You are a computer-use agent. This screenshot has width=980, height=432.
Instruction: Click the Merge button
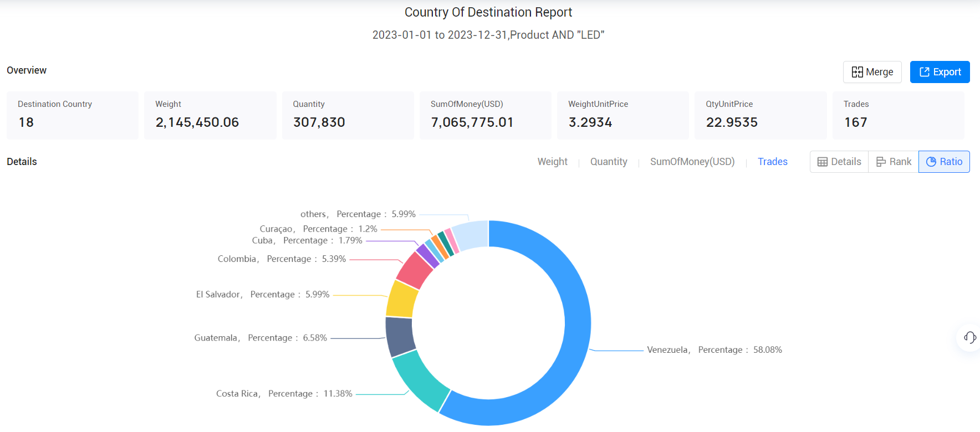(x=872, y=72)
